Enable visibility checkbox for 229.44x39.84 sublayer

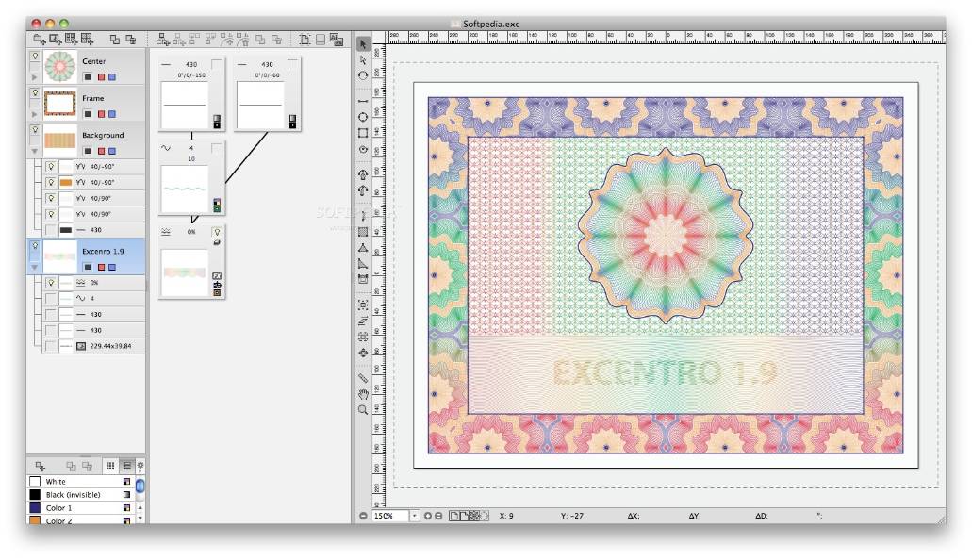[50, 347]
